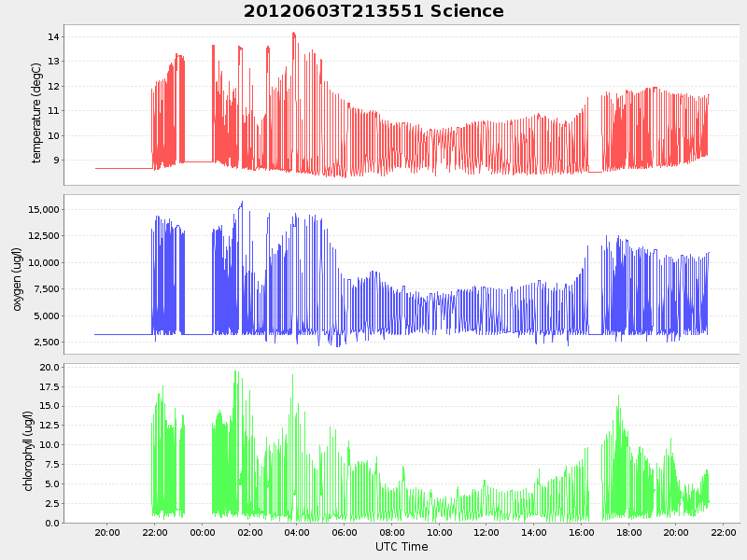
Task: Click the 10:00 time tick label
Action: coord(439,532)
